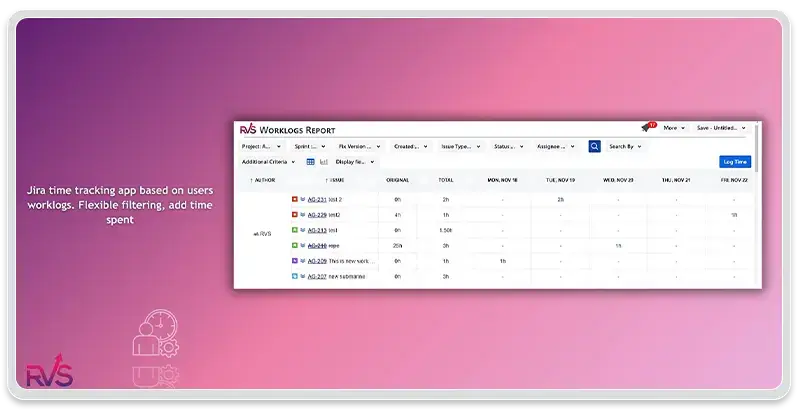The height and width of the screenshot is (411, 800).
Task: Open issue link AG-209
Action: [x=317, y=261]
